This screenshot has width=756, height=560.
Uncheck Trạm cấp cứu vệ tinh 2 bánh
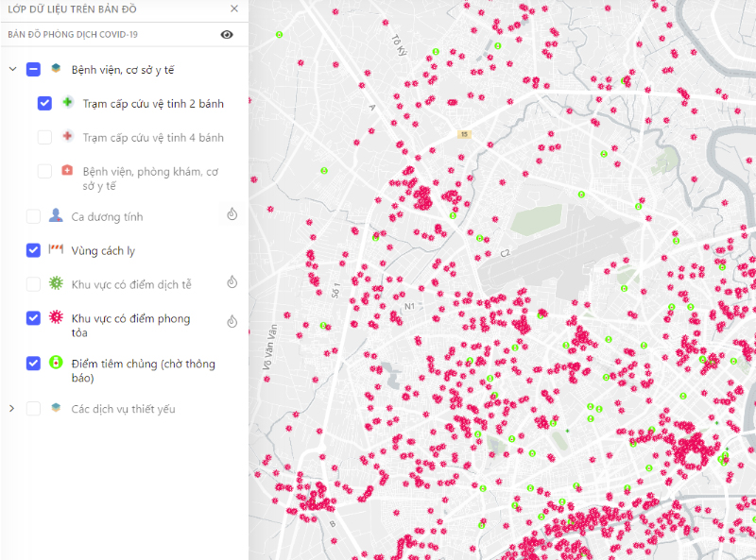click(x=44, y=103)
